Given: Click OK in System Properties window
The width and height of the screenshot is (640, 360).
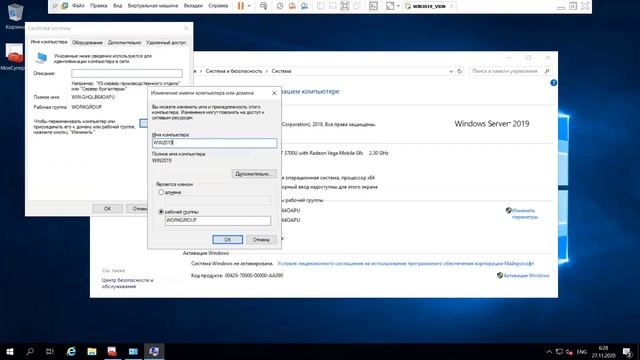Looking at the screenshot, I should 107,209.
